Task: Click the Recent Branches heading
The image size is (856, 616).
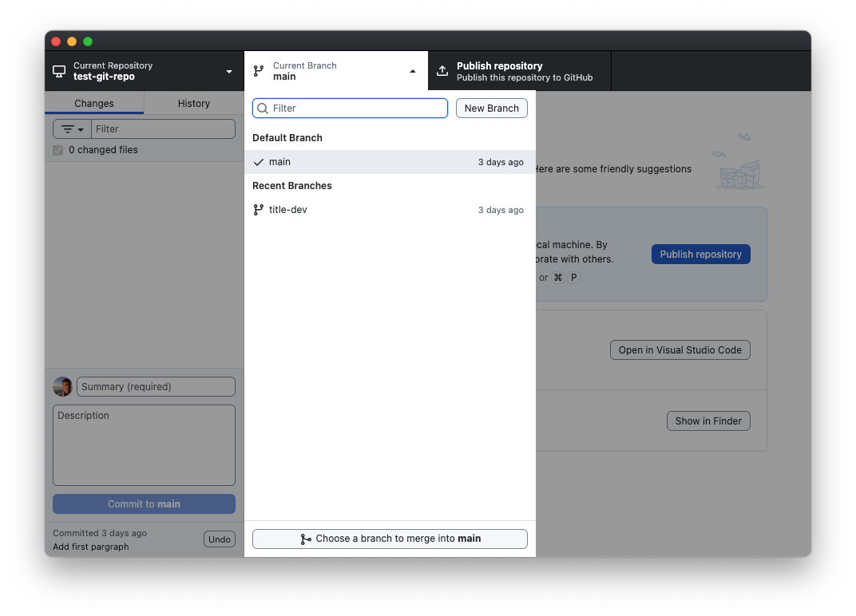Action: pyautogui.click(x=292, y=185)
